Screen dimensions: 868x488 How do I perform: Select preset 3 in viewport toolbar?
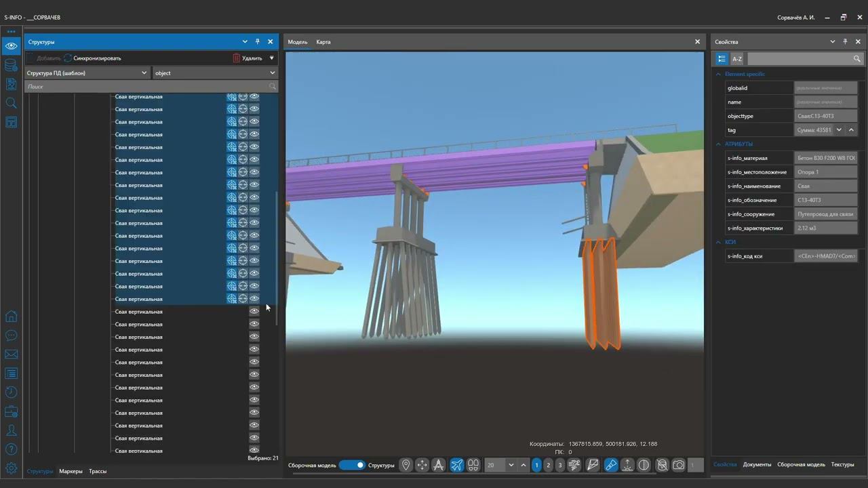[559, 465]
